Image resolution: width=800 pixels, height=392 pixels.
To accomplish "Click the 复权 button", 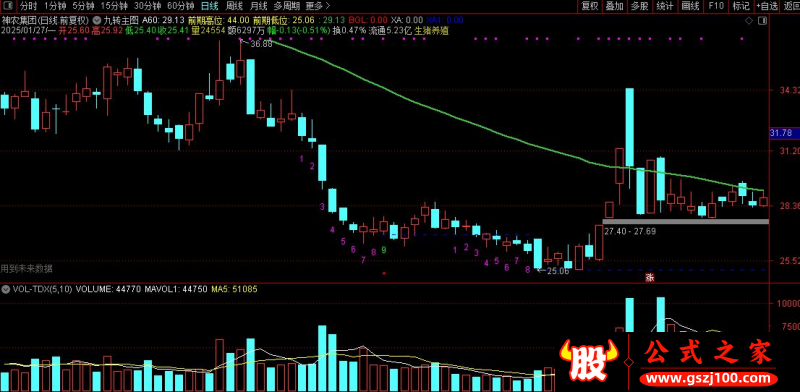I will point(590,6).
